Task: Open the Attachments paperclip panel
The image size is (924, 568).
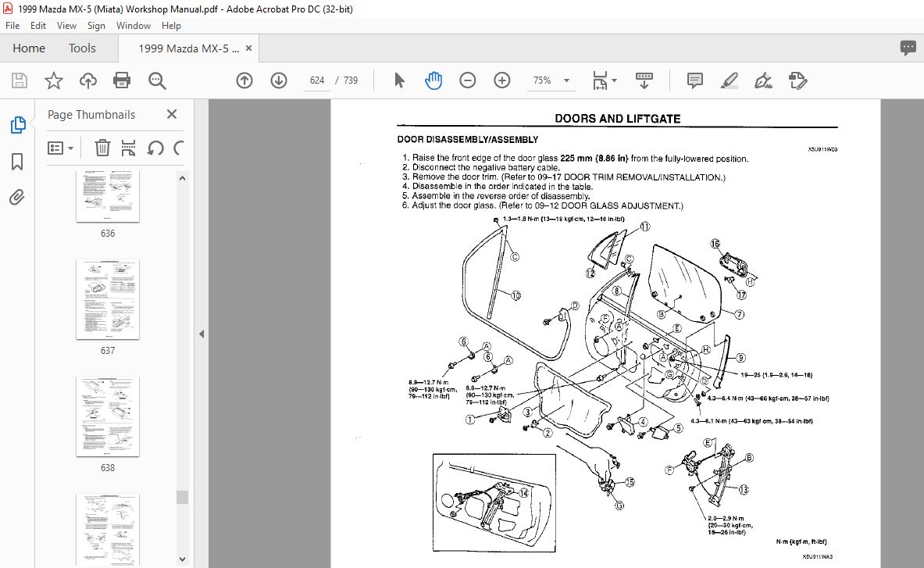Action: tap(17, 197)
